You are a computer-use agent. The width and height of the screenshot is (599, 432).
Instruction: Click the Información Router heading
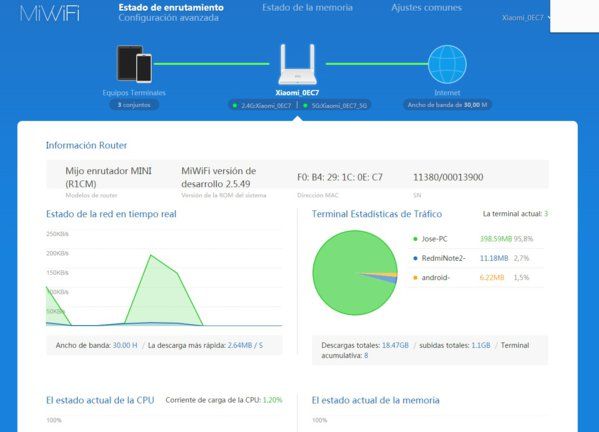tap(86, 145)
